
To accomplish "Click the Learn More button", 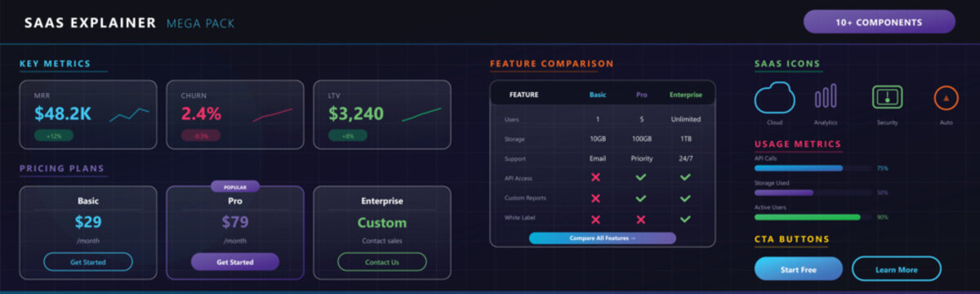I will pyautogui.click(x=897, y=269).
